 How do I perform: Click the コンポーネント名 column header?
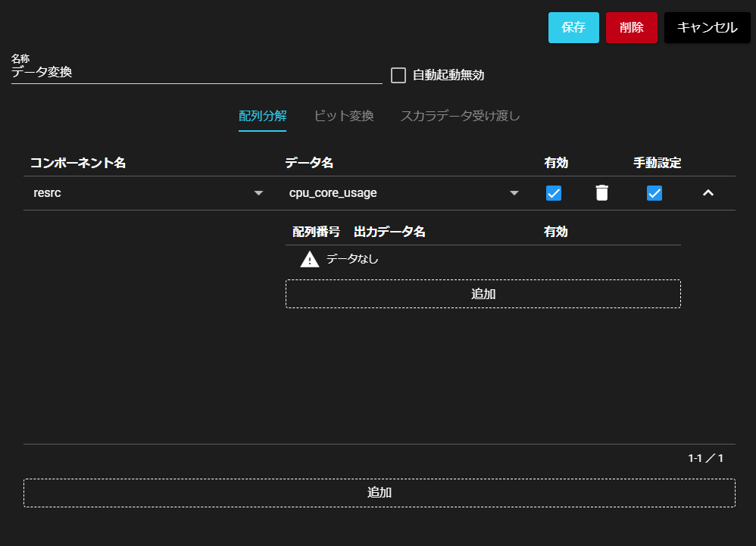coord(78,163)
